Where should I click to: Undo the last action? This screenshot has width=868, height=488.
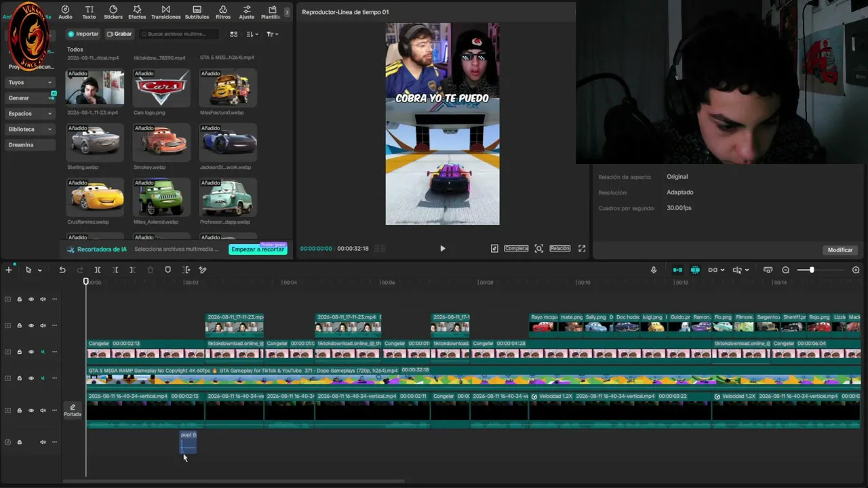tap(62, 270)
